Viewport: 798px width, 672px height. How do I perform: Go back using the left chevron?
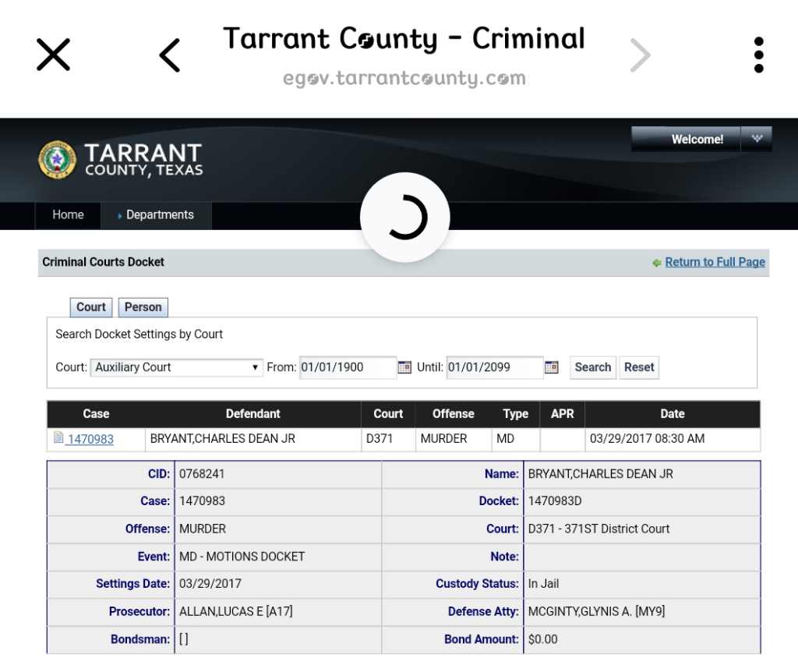coord(169,55)
